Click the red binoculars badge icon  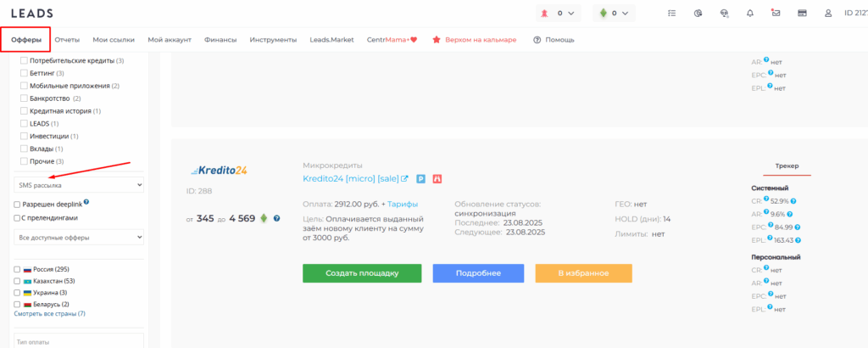pos(437,179)
